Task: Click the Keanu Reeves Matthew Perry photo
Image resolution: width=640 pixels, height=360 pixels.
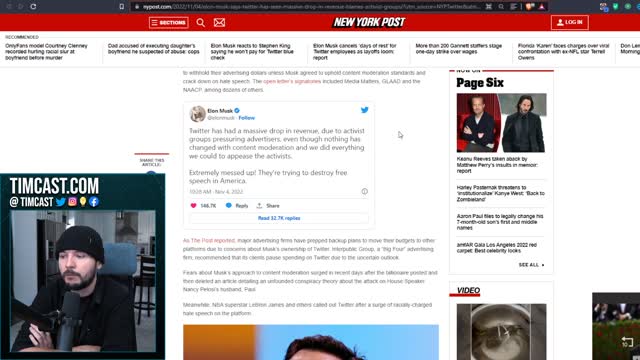Action: [501, 122]
